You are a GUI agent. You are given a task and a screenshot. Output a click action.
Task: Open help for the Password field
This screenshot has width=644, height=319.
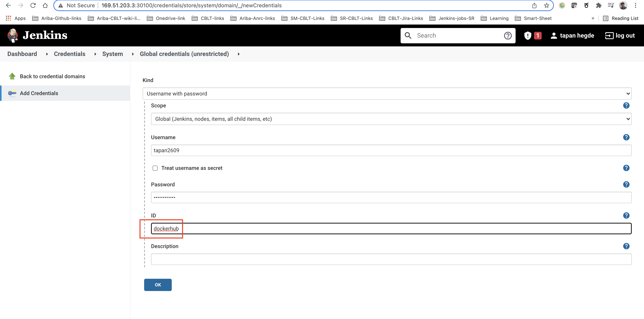(626, 184)
